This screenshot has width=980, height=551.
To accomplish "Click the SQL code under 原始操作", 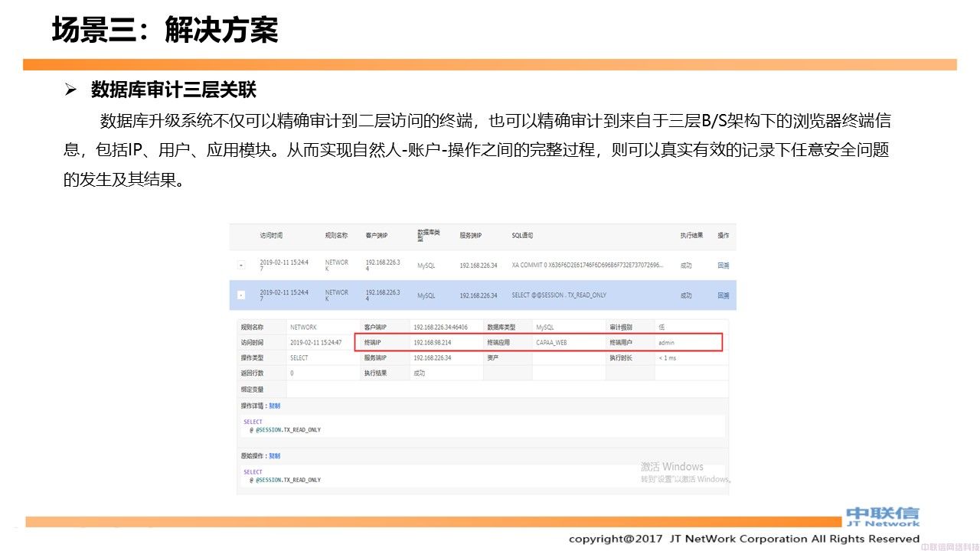I will point(283,476).
